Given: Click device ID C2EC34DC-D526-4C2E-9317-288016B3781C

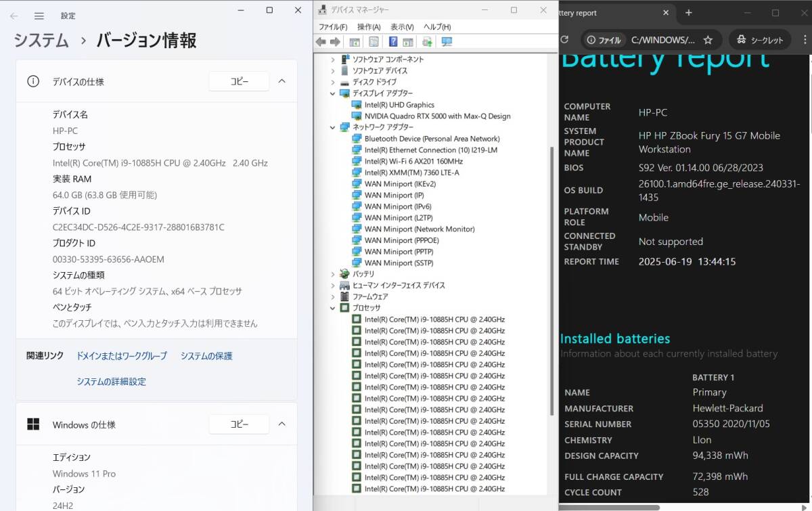Looking at the screenshot, I should pos(138,227).
